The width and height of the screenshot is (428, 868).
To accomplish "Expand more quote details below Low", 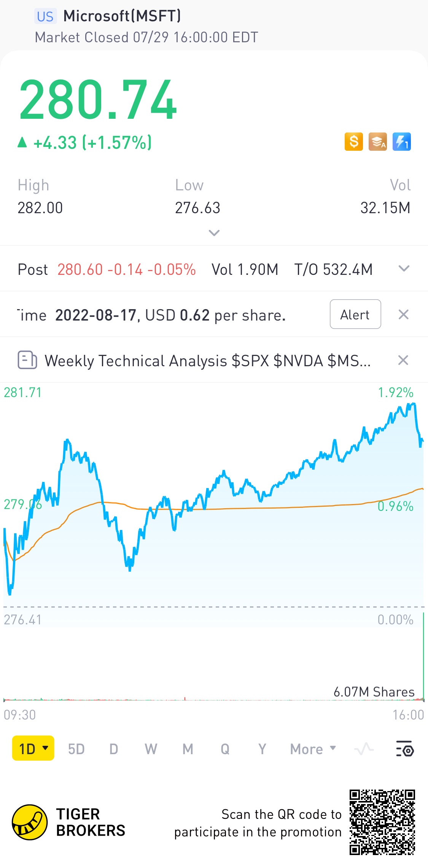I will [214, 233].
